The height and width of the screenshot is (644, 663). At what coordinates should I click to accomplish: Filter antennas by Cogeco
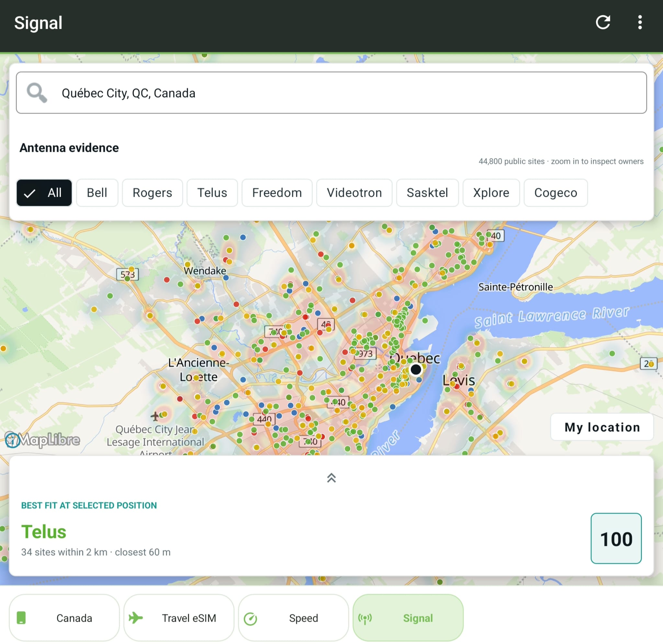pos(556,193)
